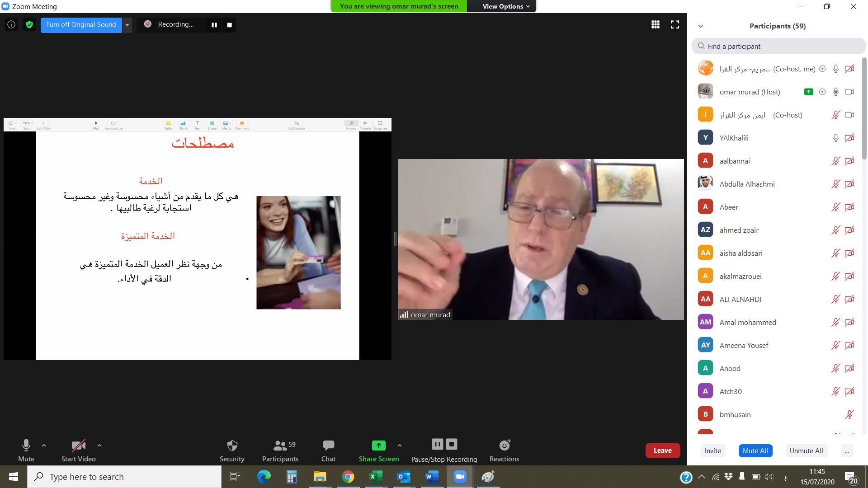
Task: Mute microphone in bottom toolbar
Action: tap(26, 450)
